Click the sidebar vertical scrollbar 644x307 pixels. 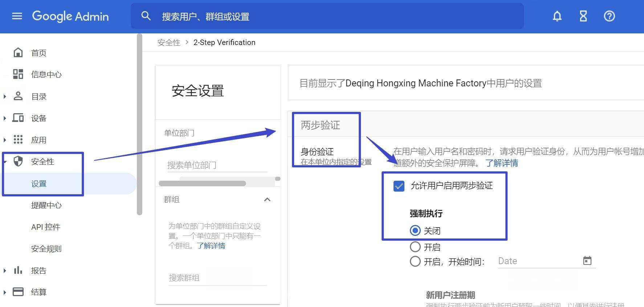pyautogui.click(x=139, y=124)
